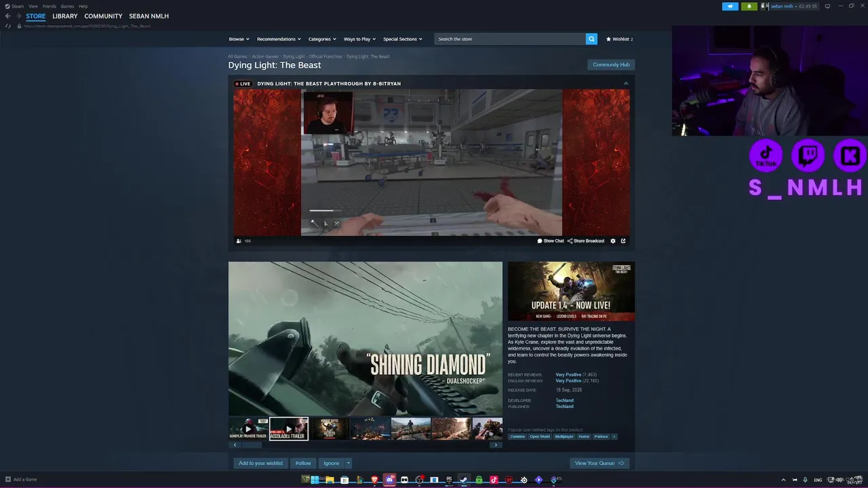Open the Zombies tag

tap(517, 436)
